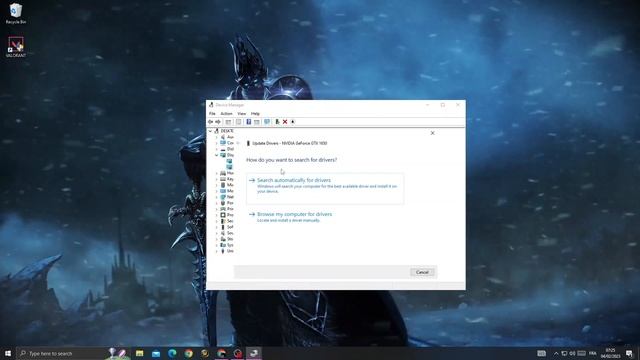Open the blue Help toolbar icon
The width and height of the screenshot is (640, 360).
[x=248, y=122]
